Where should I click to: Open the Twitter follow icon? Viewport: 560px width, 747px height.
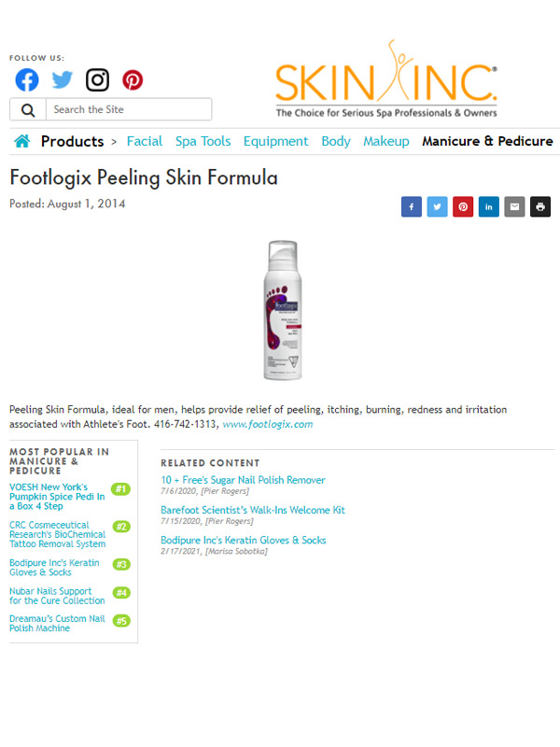click(62, 79)
